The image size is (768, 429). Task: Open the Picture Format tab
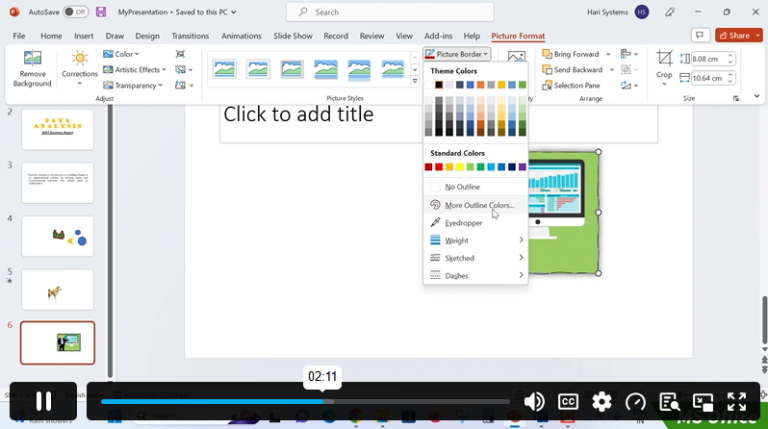[x=518, y=36]
